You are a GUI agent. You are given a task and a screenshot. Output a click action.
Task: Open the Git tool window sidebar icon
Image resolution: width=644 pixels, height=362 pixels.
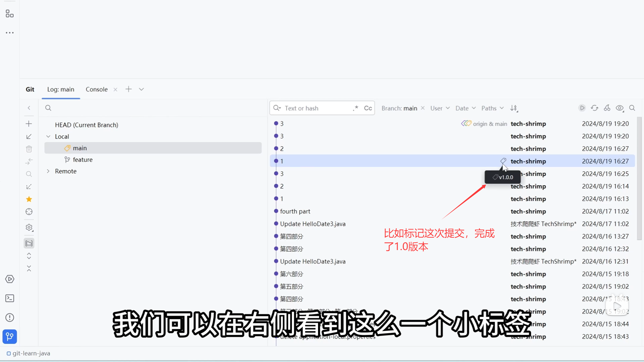(10, 337)
